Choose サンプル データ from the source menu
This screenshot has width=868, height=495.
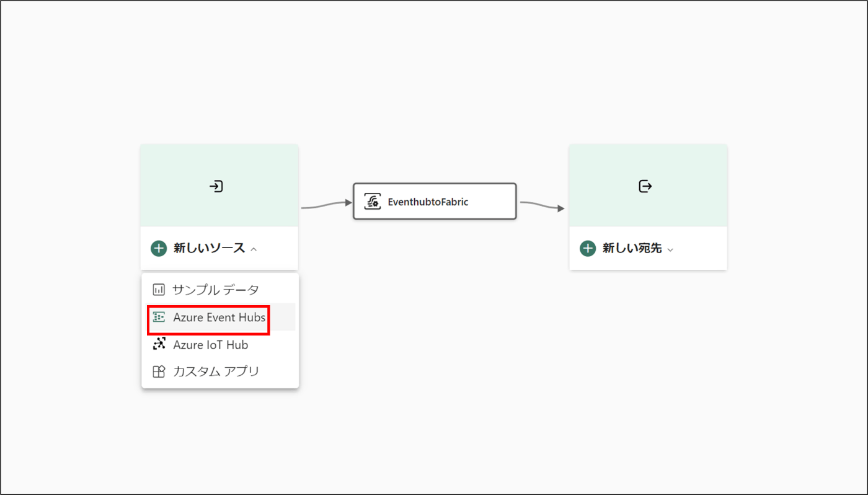(x=220, y=290)
